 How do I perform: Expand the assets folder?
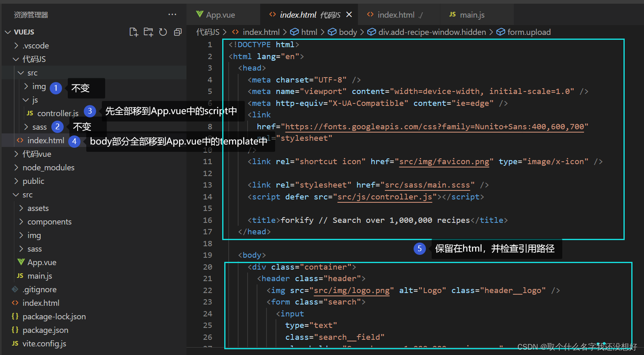(x=21, y=208)
